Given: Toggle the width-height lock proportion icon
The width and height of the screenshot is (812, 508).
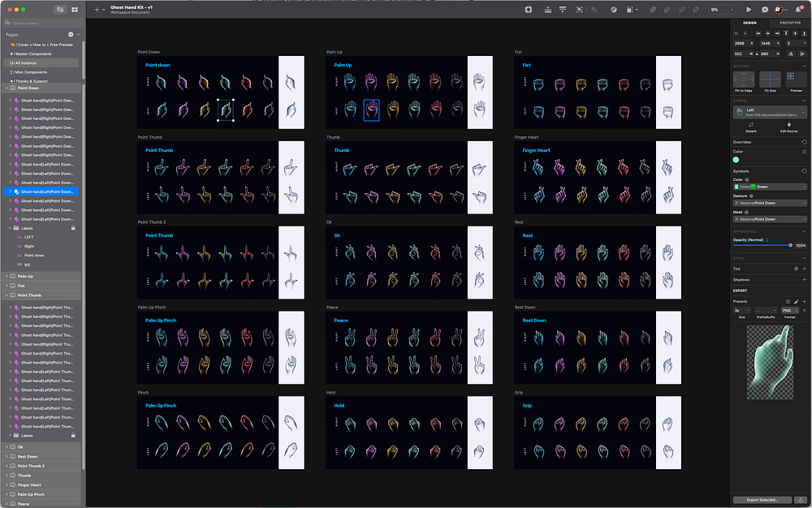Looking at the screenshot, I should pyautogui.click(x=757, y=54).
